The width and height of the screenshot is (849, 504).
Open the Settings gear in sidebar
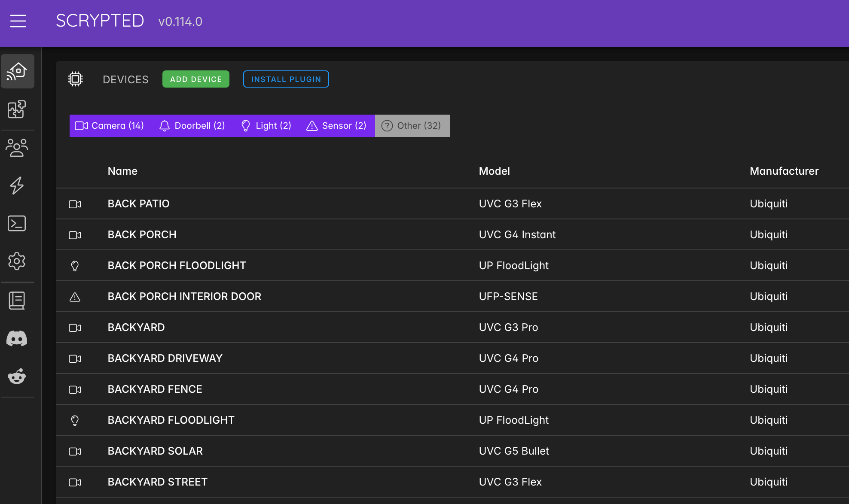coord(17,261)
